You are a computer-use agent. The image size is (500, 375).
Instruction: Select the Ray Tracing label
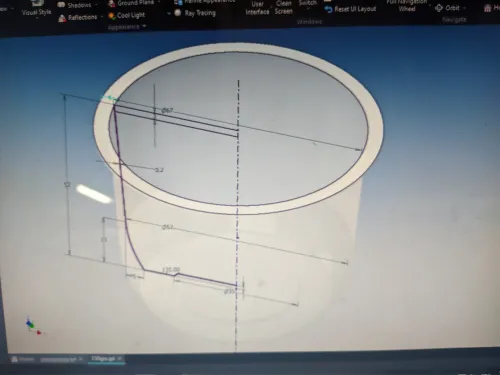click(200, 13)
